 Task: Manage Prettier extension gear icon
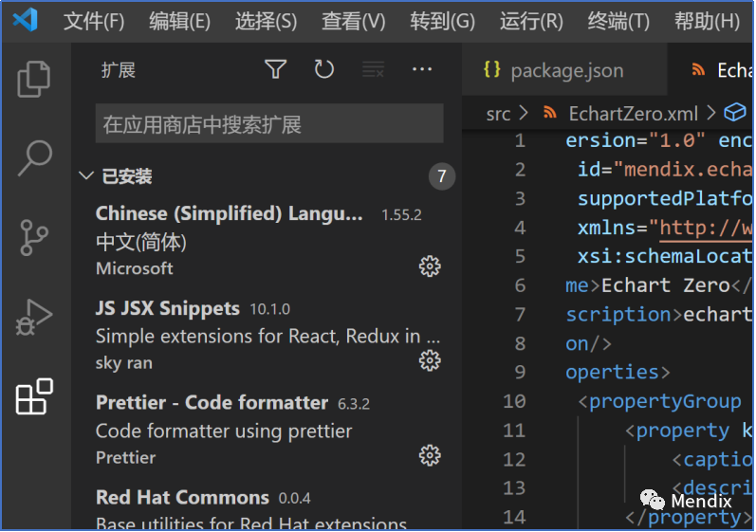(x=430, y=455)
